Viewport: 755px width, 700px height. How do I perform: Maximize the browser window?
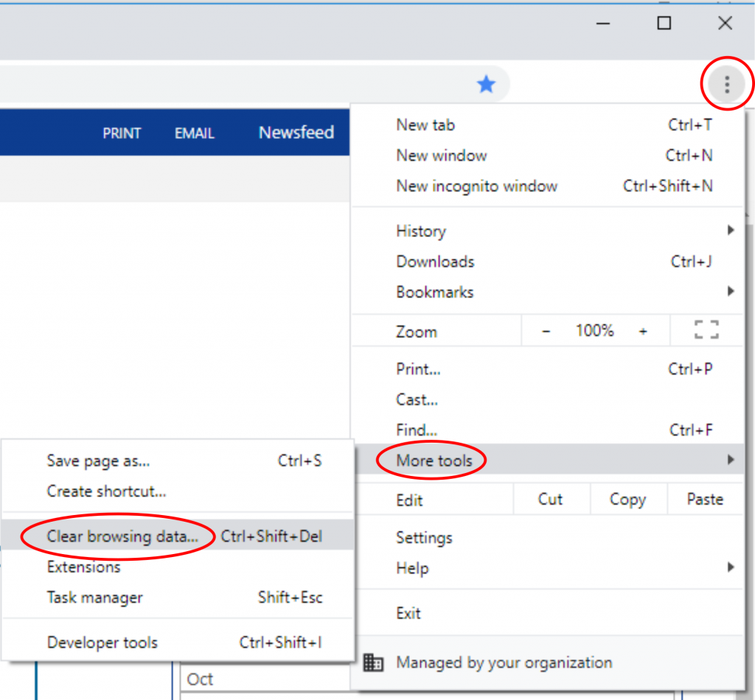pos(664,24)
